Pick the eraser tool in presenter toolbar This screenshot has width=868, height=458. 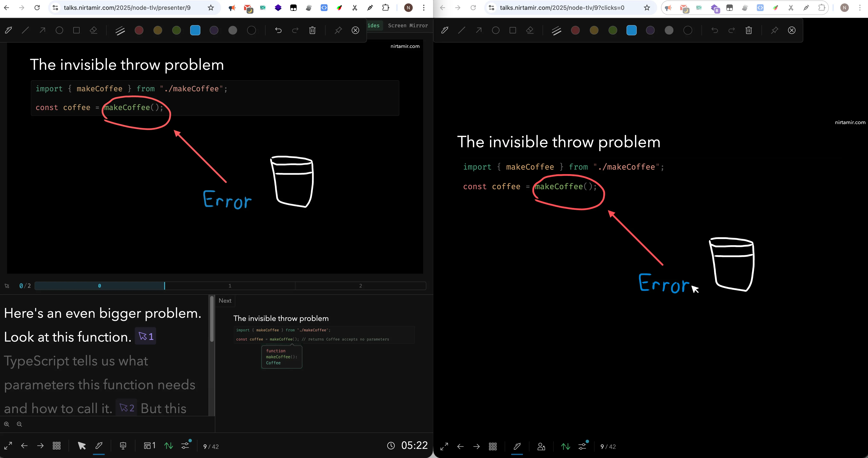93,30
